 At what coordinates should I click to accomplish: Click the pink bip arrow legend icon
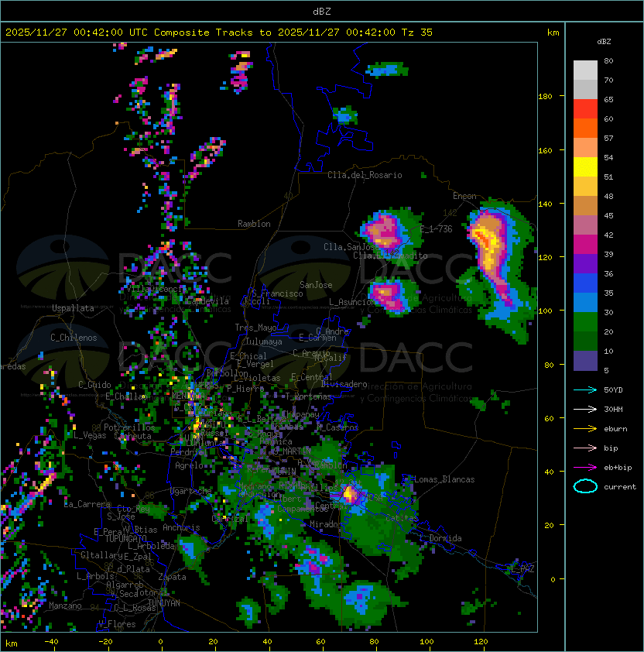(585, 448)
